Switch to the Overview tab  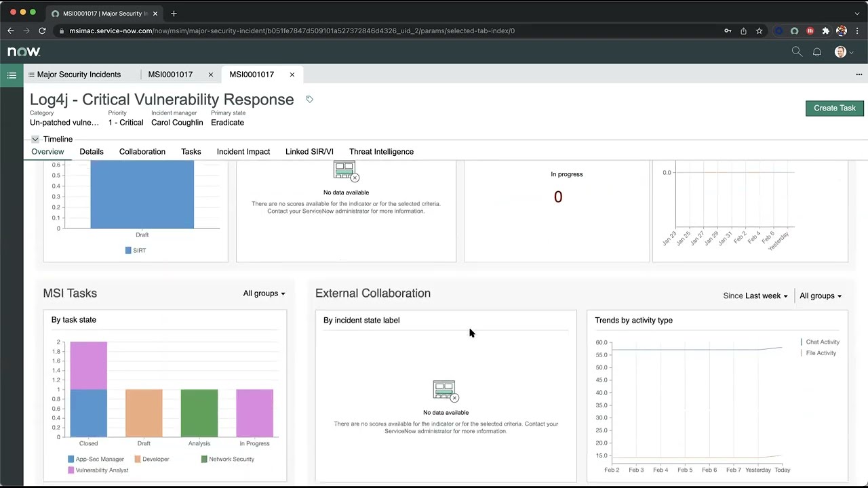[x=47, y=152]
